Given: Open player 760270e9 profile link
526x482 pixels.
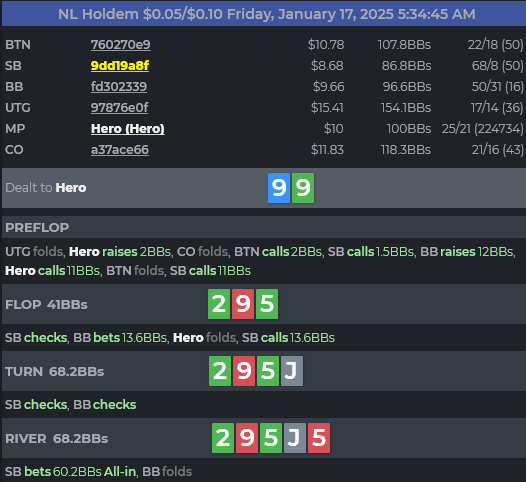Looking at the screenshot, I should [x=120, y=45].
